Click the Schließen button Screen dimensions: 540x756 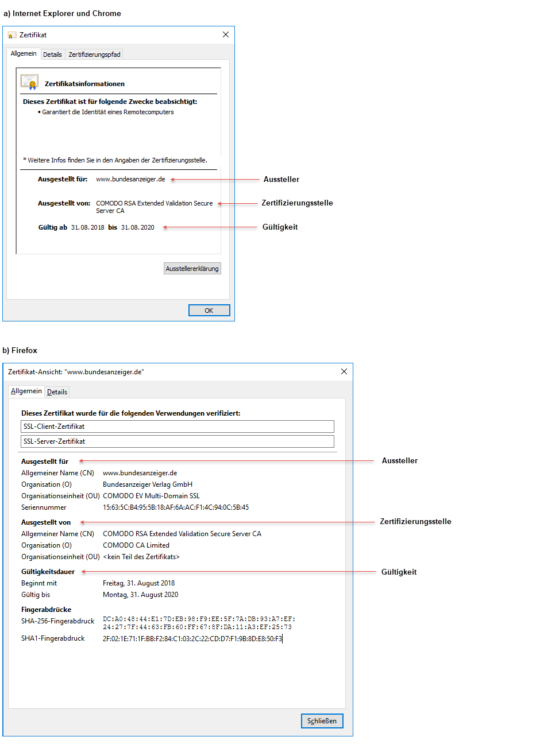coord(322,721)
